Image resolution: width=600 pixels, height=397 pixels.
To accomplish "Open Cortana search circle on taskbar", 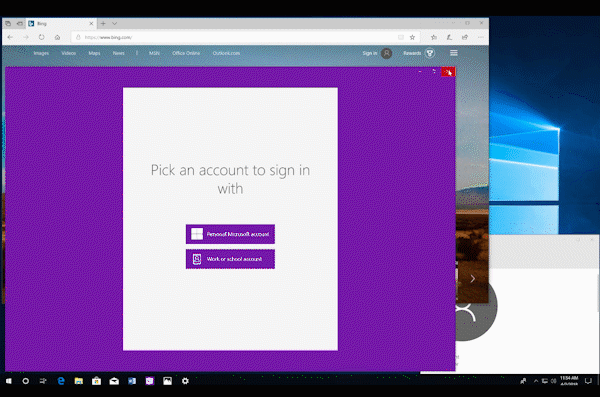I will pyautogui.click(x=26, y=381).
